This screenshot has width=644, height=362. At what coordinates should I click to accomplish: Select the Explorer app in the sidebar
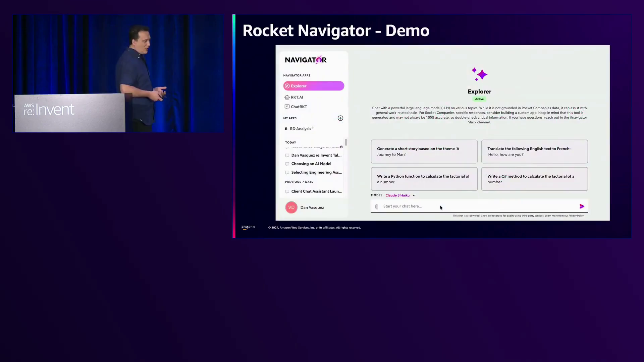click(313, 86)
